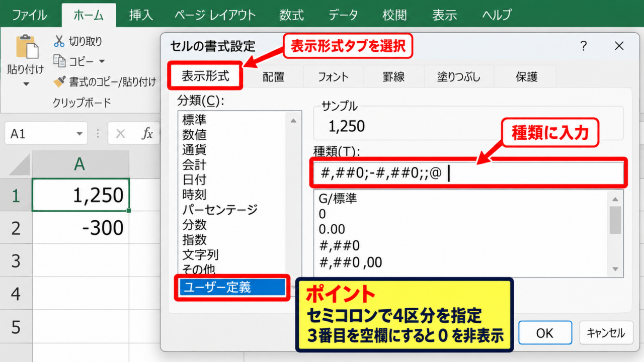Image resolution: width=644 pixels, height=362 pixels.
Task: Click the format list scrollbar thumb
Action: (615, 220)
